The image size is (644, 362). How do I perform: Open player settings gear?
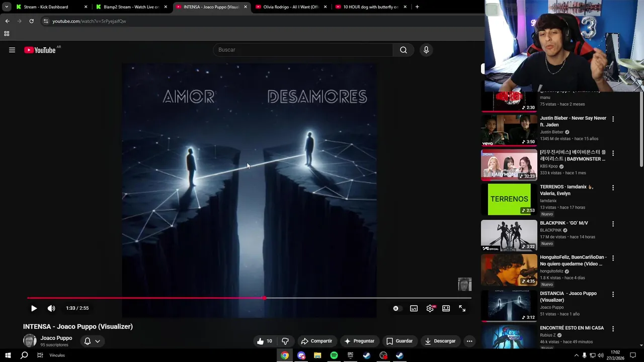click(x=430, y=308)
